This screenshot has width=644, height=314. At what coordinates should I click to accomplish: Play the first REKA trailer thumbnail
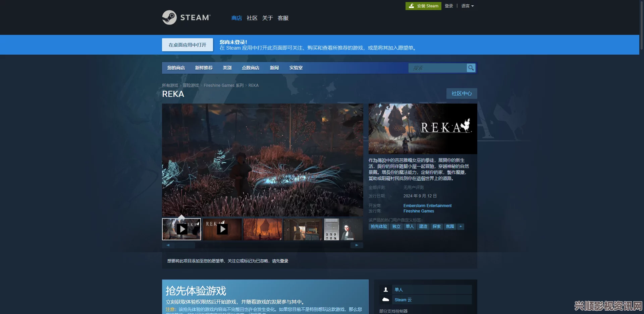(181, 229)
